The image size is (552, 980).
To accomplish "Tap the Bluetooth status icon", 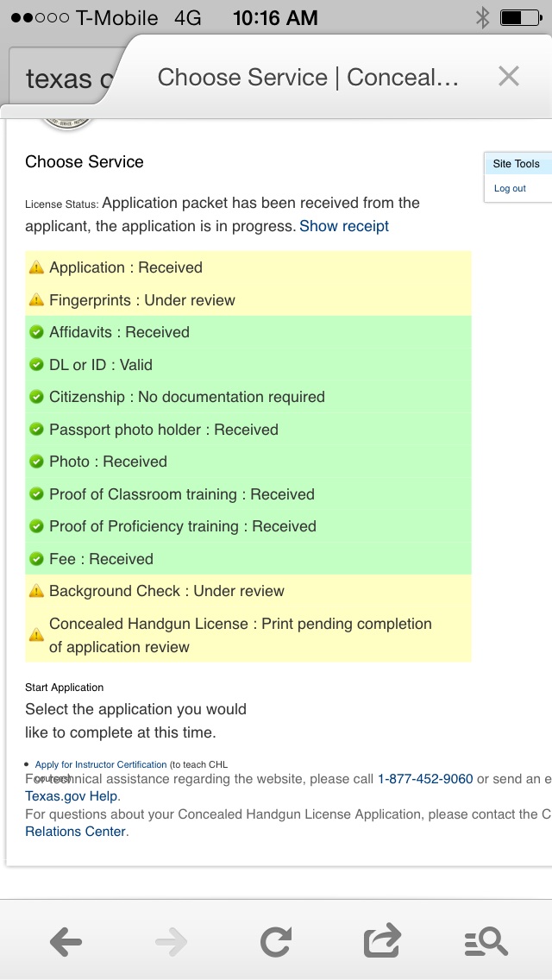I will [x=481, y=17].
